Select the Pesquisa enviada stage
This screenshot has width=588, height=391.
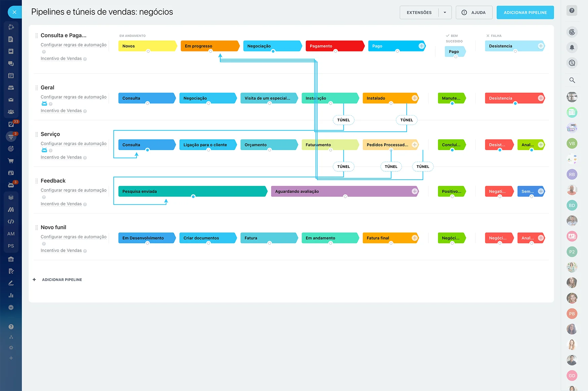193,191
